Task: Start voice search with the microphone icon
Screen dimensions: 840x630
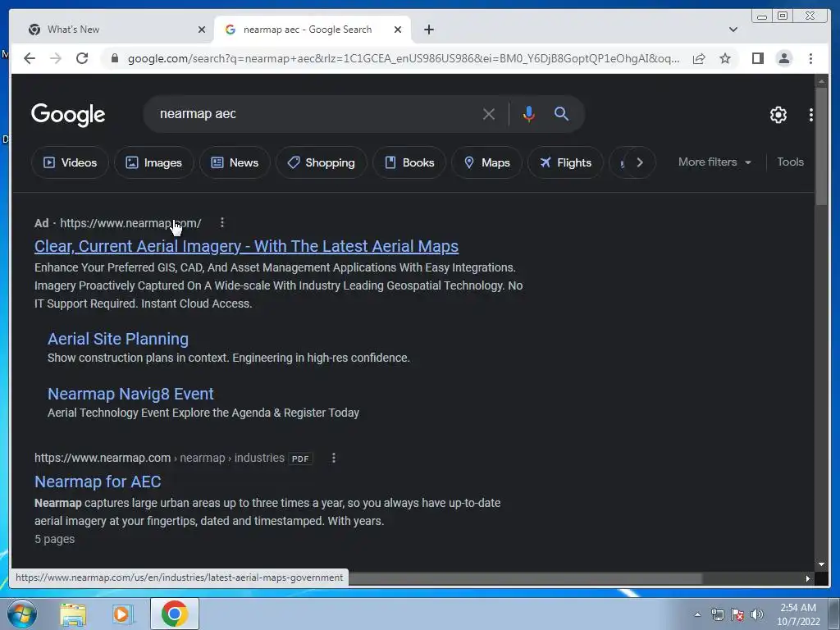Action: [529, 114]
